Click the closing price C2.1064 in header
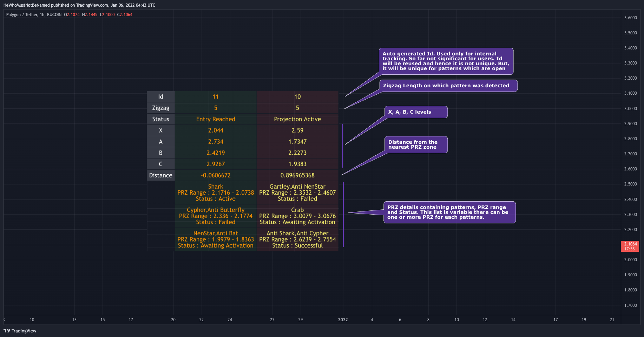This screenshot has width=644, height=337. [x=125, y=15]
